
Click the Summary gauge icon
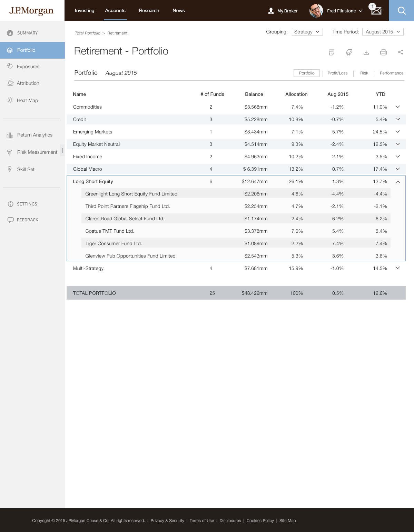tap(10, 33)
